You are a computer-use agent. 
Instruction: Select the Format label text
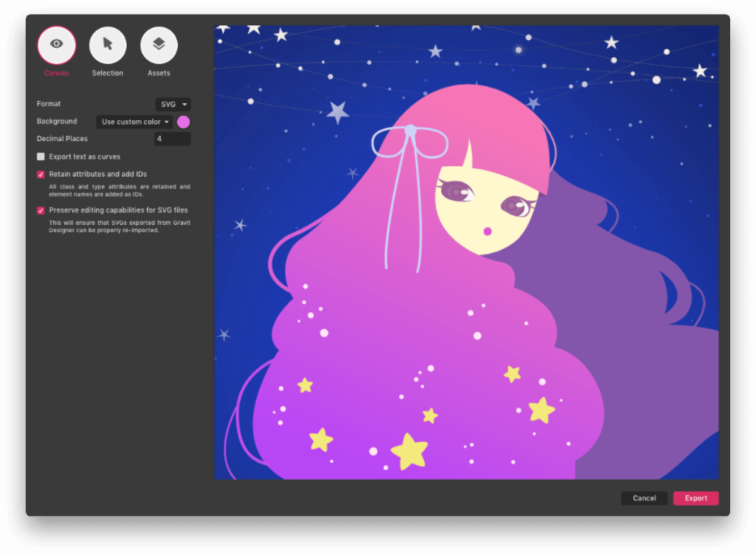pyautogui.click(x=49, y=104)
